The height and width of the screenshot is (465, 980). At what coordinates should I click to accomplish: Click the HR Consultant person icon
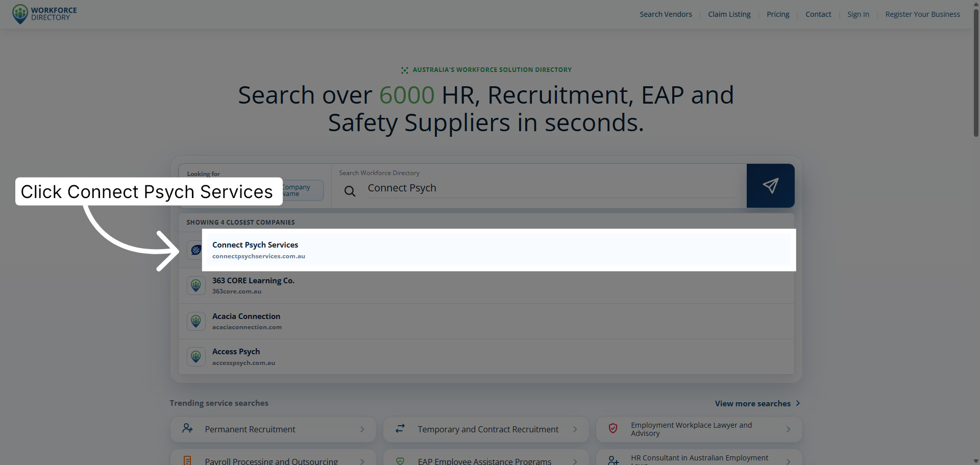[613, 460]
